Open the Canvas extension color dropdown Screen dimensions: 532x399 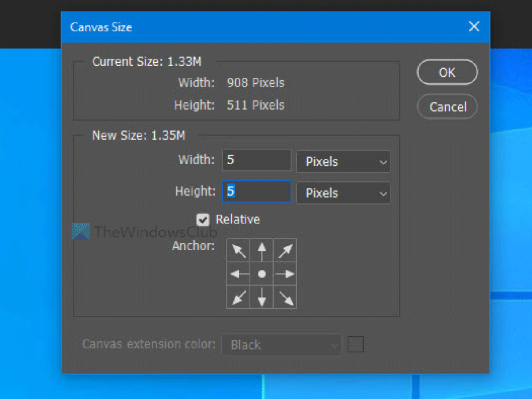[x=282, y=345]
